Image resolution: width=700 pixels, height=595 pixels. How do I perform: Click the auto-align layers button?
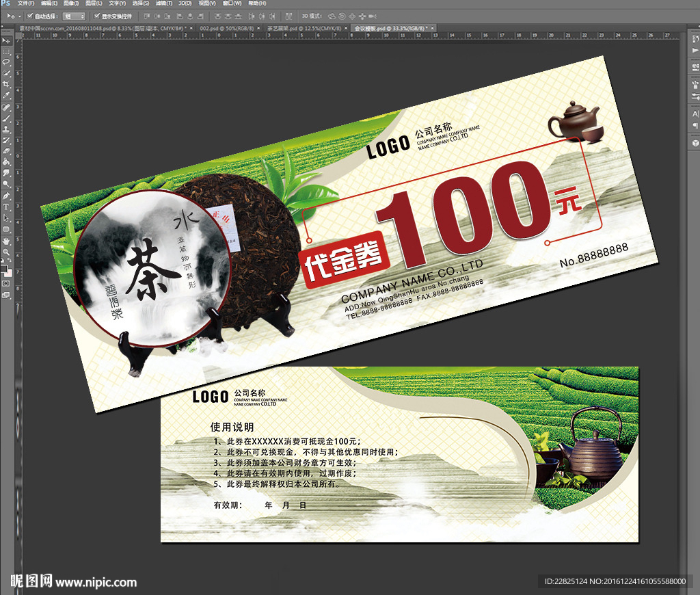(x=289, y=16)
